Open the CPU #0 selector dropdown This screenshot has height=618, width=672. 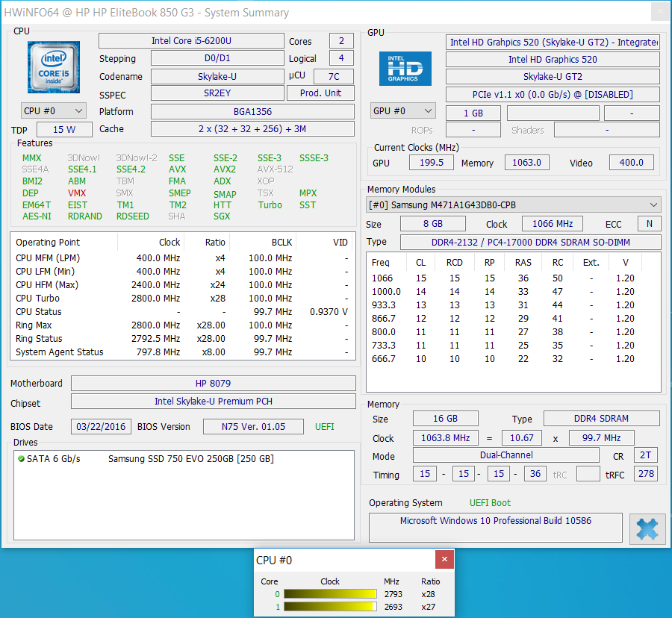(54, 111)
